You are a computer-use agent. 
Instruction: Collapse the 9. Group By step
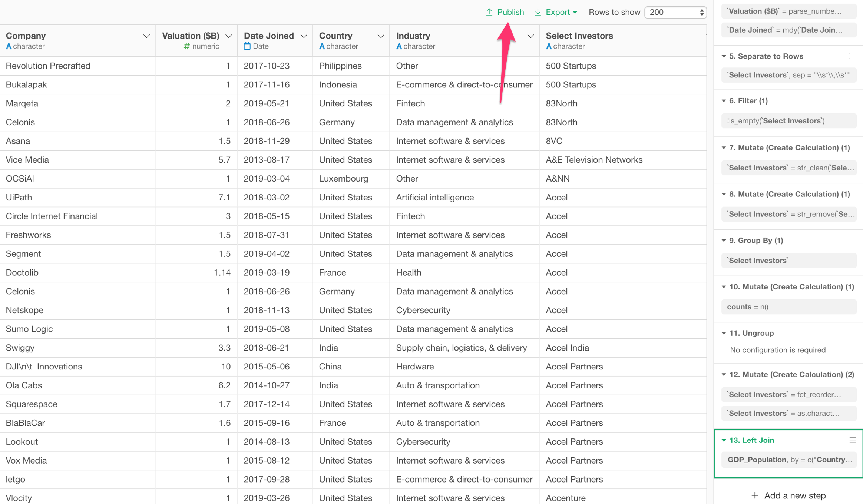pos(724,241)
